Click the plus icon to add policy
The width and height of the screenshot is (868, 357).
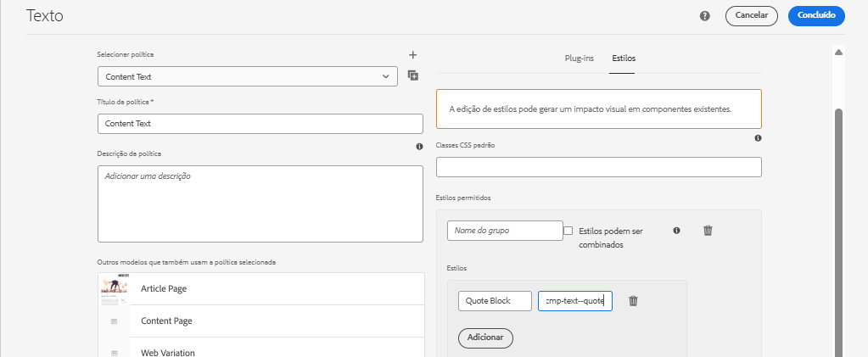tap(413, 55)
